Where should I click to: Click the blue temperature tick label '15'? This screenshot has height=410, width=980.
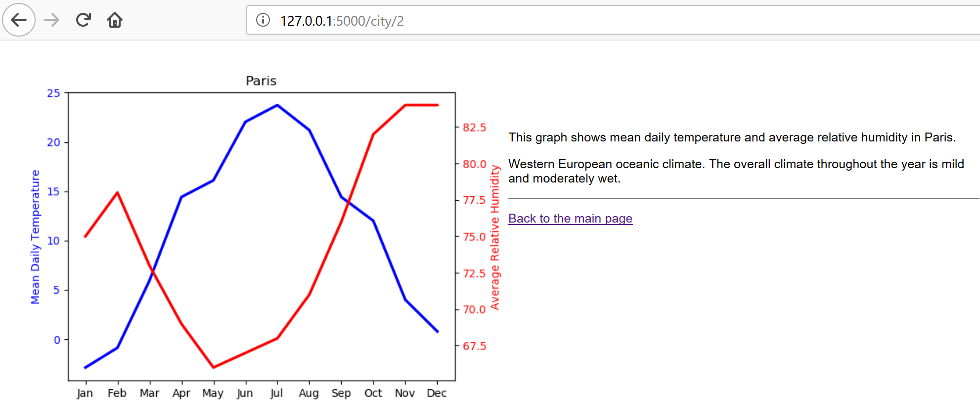point(53,191)
